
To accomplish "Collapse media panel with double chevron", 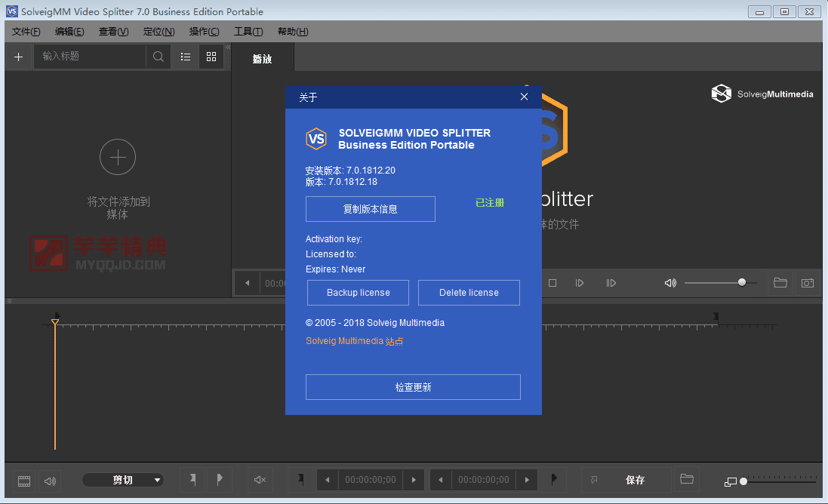I will 228,48.
